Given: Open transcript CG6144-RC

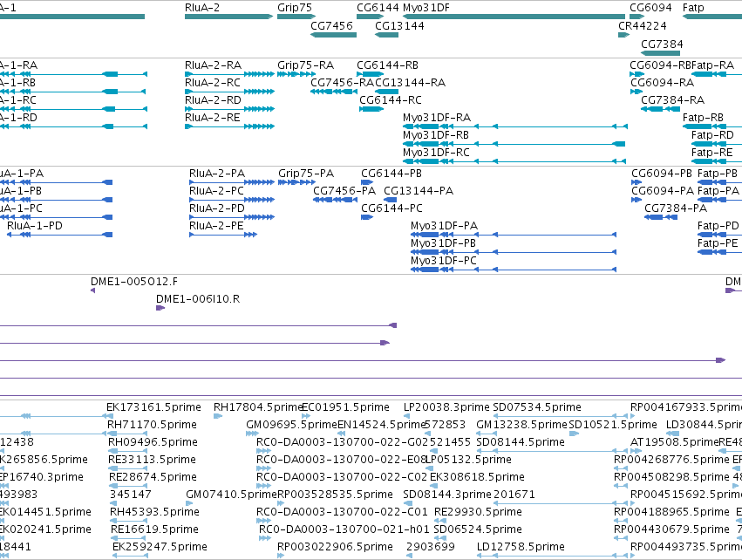Looking at the screenshot, I should (391, 100).
